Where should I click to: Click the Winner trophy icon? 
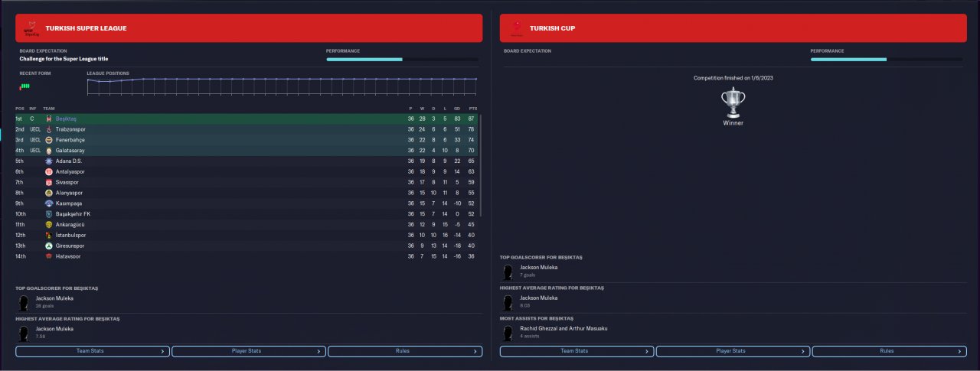733,102
